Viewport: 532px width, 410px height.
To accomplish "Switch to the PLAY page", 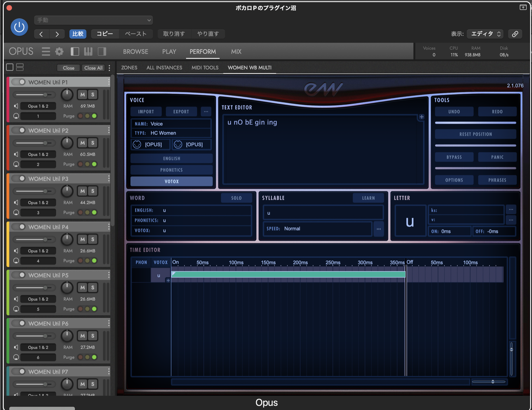I will point(169,52).
